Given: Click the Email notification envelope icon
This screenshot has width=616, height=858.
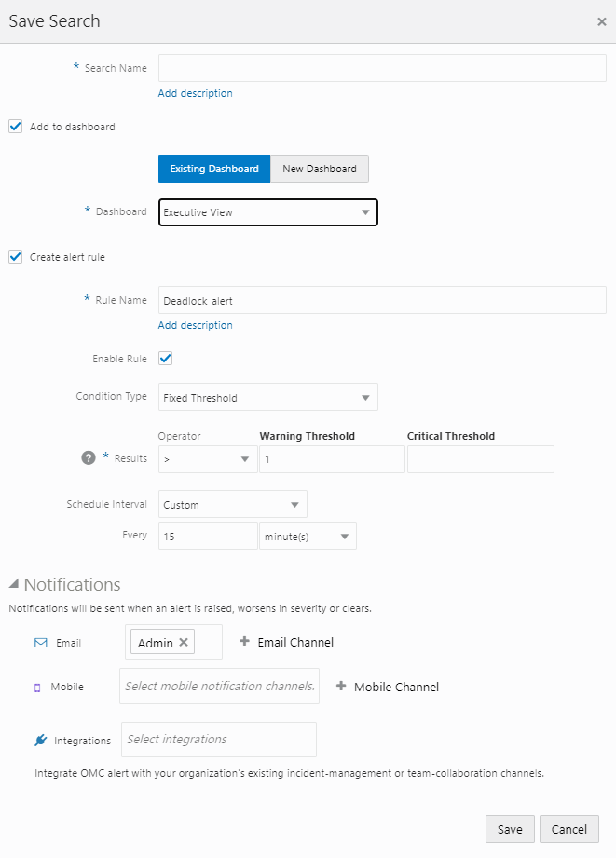Looking at the screenshot, I should tap(38, 642).
